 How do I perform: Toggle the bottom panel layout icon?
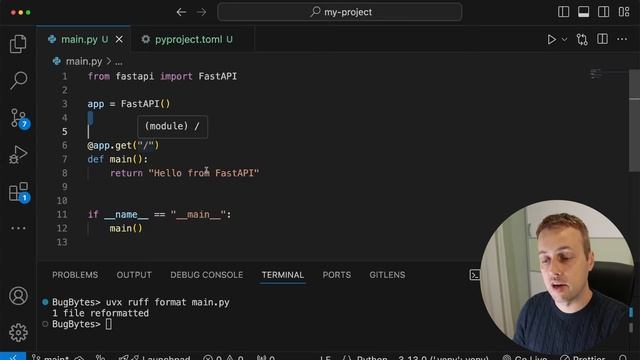[x=583, y=12]
